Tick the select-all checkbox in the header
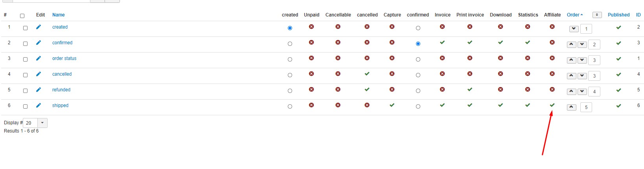The height and width of the screenshot is (169, 644). tap(22, 16)
